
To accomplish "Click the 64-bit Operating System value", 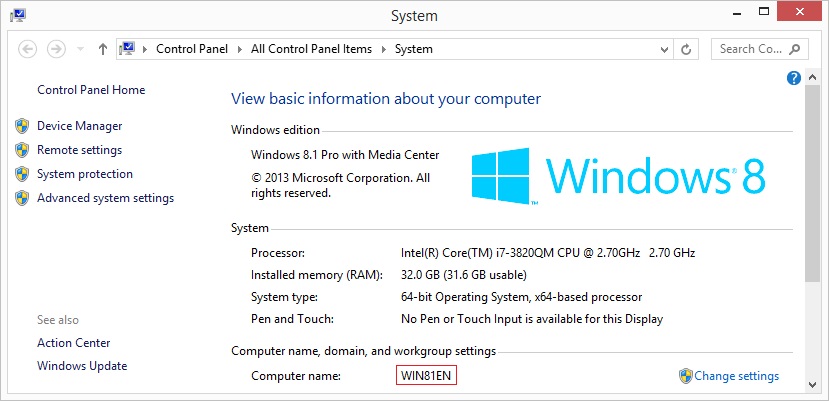I will tap(521, 297).
